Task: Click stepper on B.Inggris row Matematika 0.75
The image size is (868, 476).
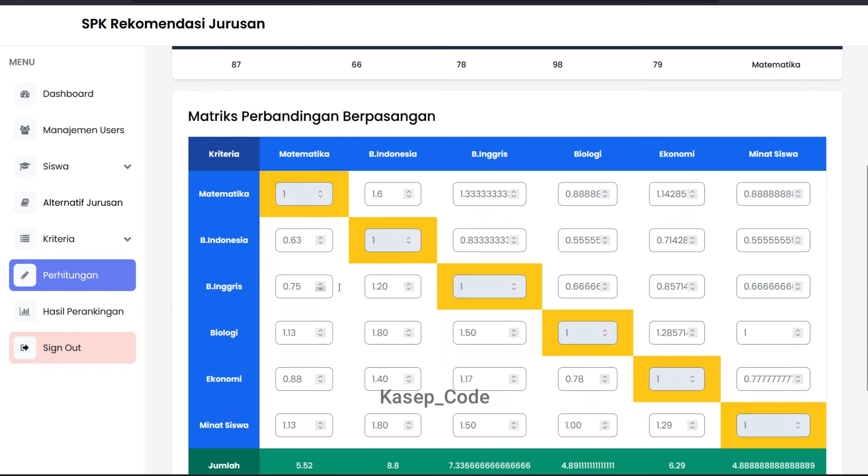Action: (x=320, y=286)
